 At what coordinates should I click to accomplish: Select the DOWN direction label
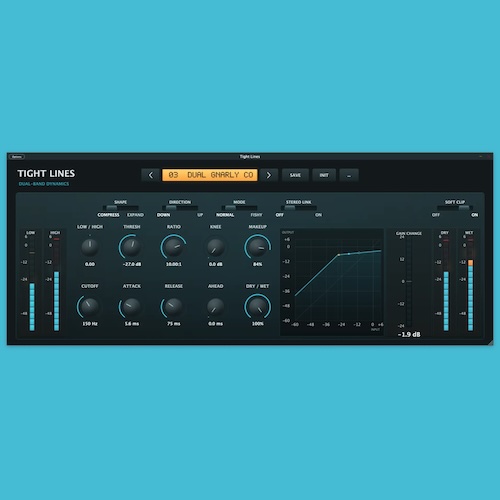(163, 215)
